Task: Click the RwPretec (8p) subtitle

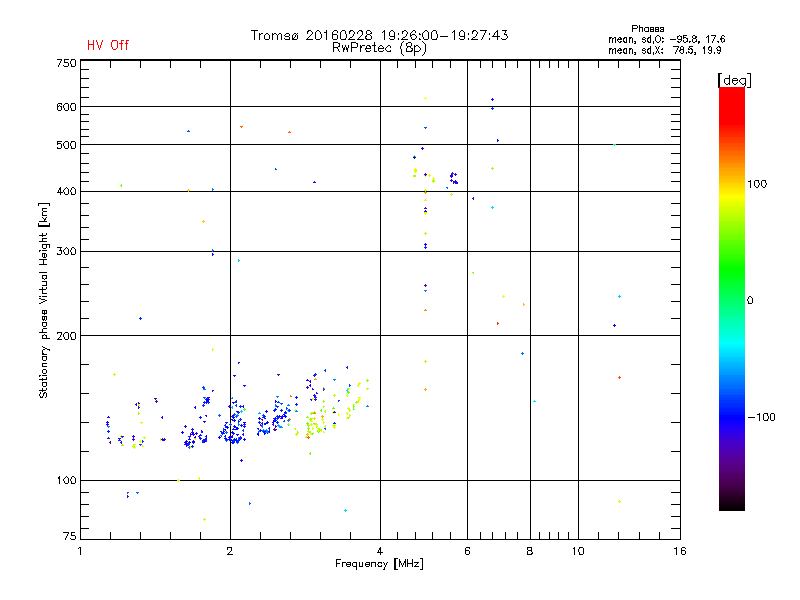Action: click(379, 48)
